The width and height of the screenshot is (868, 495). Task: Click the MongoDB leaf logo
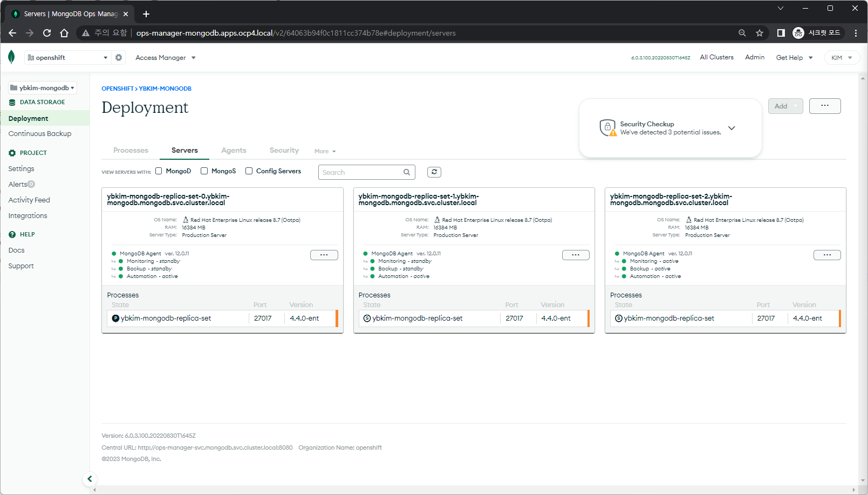[11, 57]
